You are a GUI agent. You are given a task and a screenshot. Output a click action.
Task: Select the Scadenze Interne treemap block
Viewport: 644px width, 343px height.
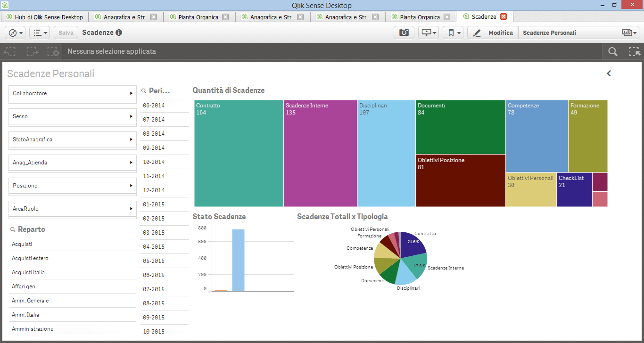coord(321,153)
